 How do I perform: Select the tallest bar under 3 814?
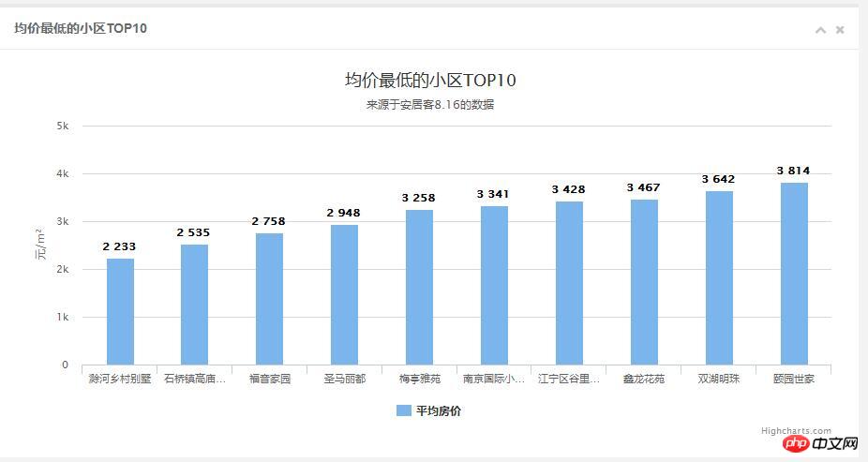click(x=794, y=274)
